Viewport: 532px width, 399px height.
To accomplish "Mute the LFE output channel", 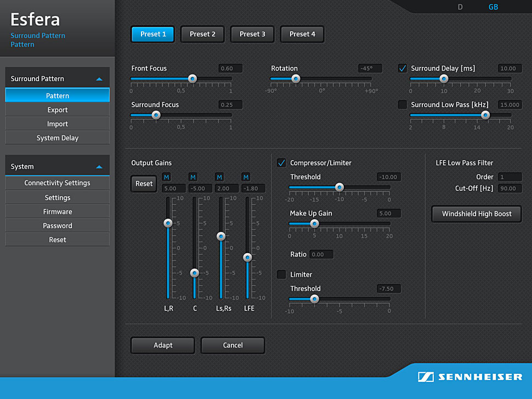I will [246, 177].
